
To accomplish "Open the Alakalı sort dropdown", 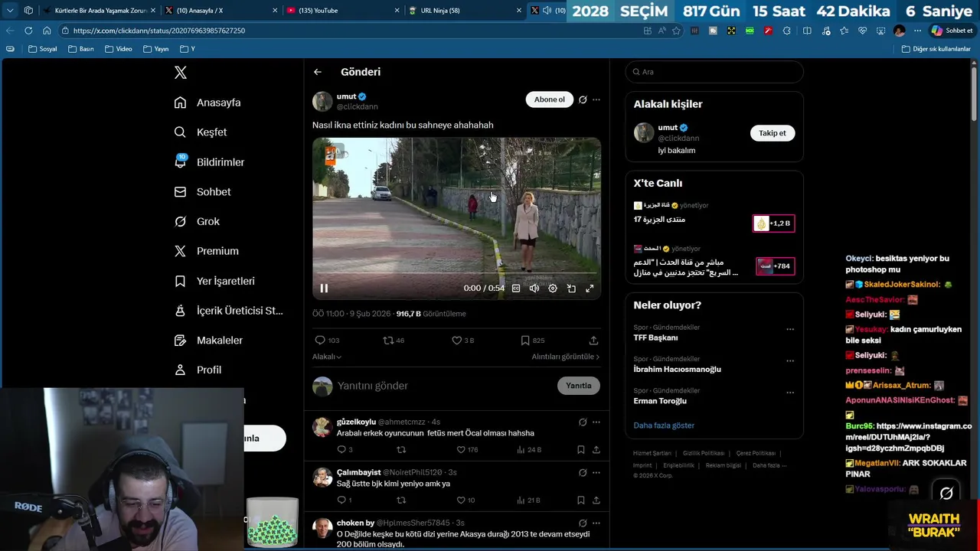I will [327, 357].
